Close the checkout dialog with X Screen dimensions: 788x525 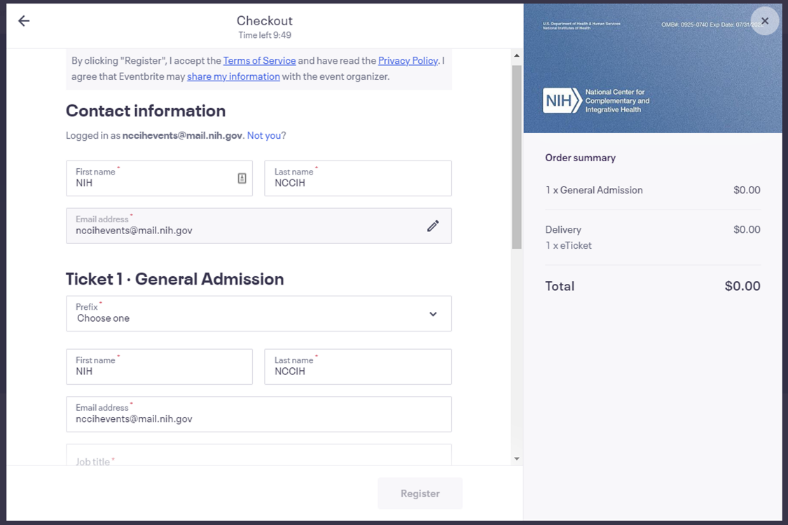(764, 21)
